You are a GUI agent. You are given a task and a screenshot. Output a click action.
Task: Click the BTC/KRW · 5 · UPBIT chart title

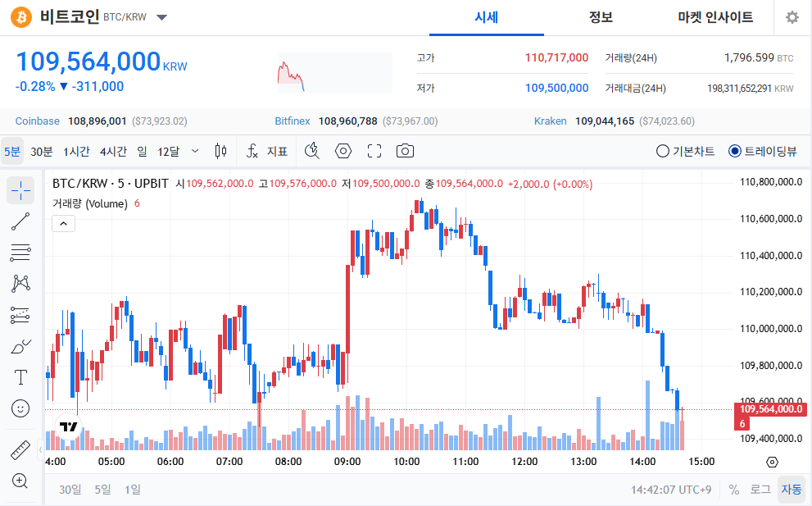click(111, 184)
